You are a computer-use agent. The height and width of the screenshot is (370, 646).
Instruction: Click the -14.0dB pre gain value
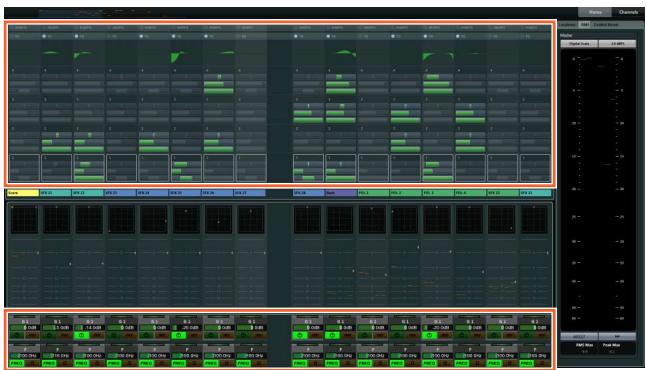[89, 328]
